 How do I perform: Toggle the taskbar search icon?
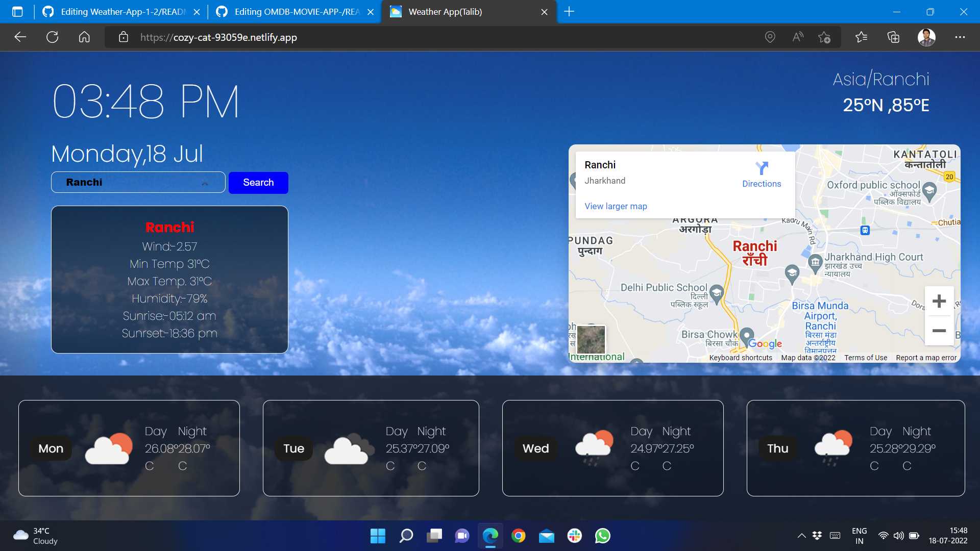click(x=406, y=536)
